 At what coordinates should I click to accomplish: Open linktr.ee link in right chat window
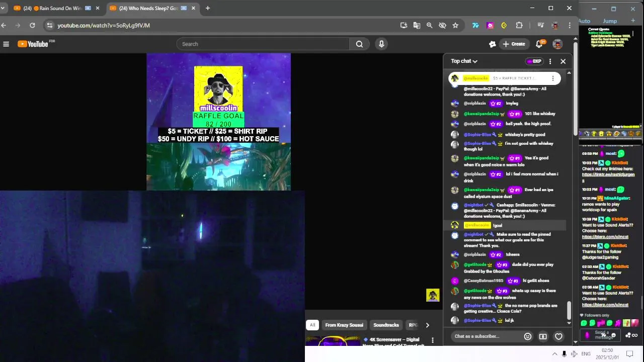pyautogui.click(x=608, y=177)
